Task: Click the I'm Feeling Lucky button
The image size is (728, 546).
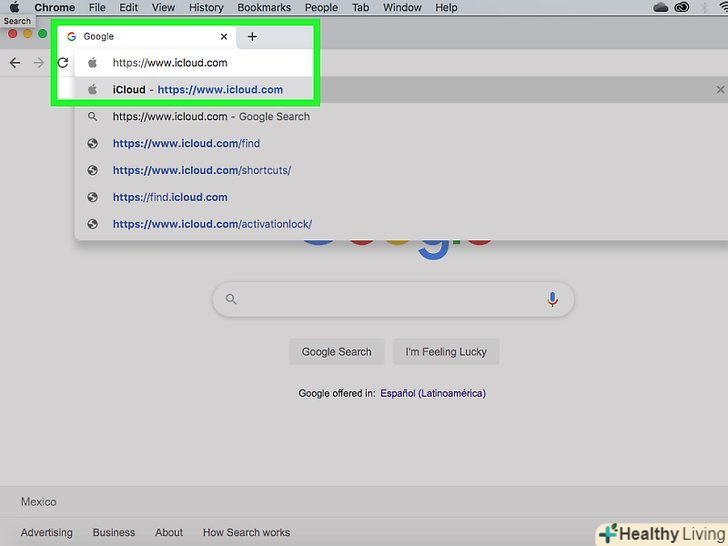Action: click(x=446, y=352)
